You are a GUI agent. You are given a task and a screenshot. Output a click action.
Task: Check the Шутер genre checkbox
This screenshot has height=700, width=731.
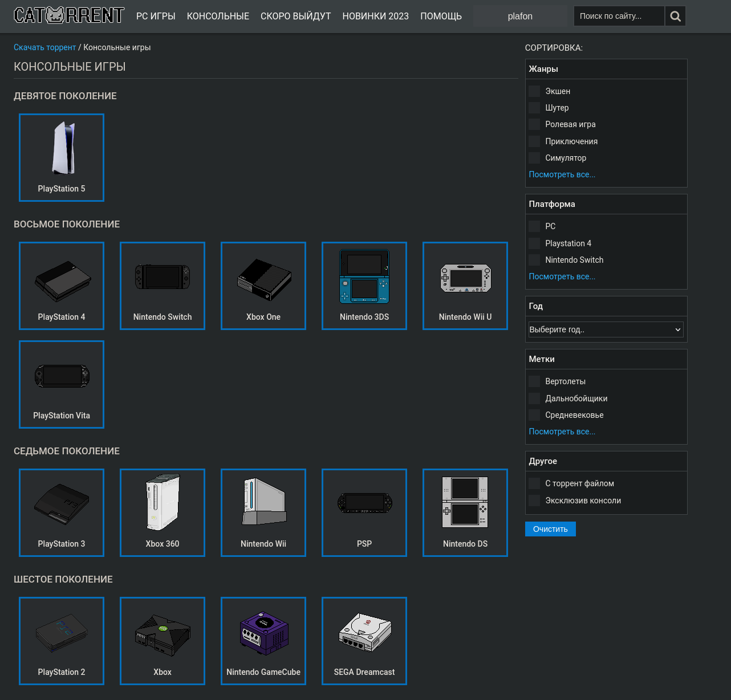pyautogui.click(x=534, y=108)
